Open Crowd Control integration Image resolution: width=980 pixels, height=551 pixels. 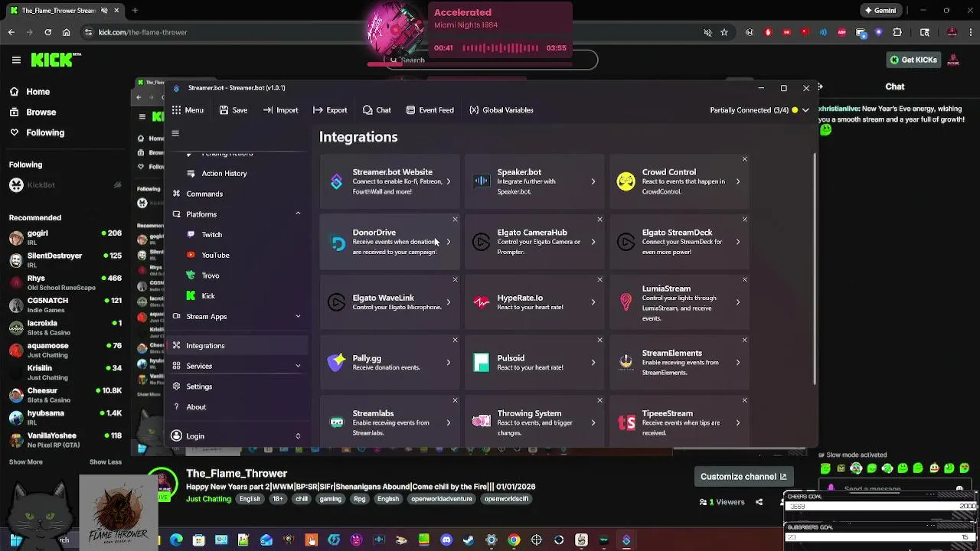(x=679, y=181)
